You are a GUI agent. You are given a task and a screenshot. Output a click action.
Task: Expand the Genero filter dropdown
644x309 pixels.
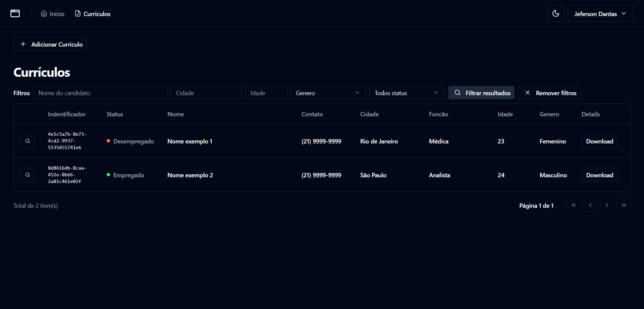[x=328, y=93]
